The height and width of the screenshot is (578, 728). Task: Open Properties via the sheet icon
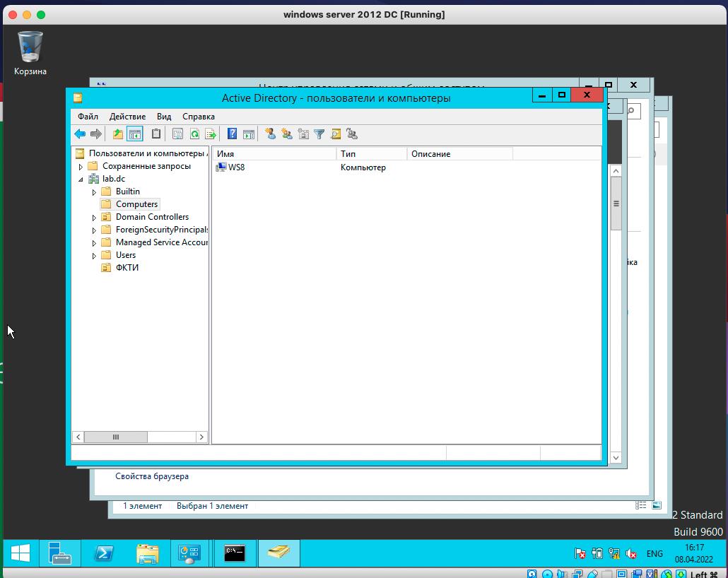[177, 134]
